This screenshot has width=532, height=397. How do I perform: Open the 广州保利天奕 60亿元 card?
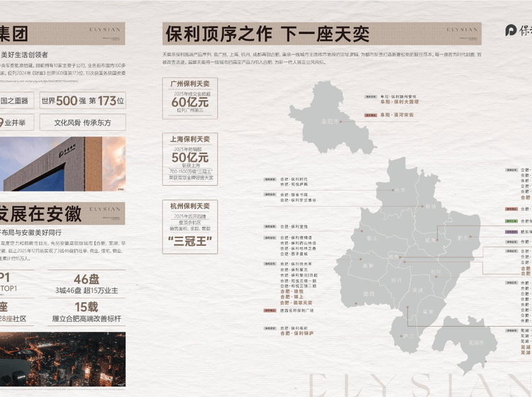click(x=189, y=98)
